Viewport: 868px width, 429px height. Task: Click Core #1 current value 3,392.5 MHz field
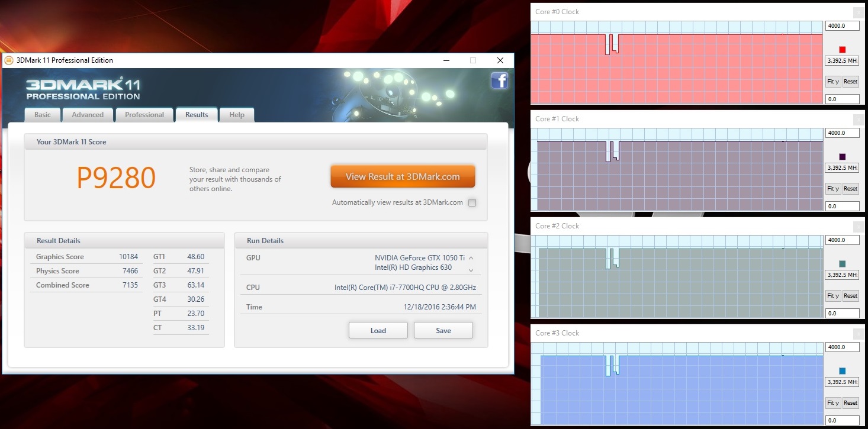(x=842, y=168)
